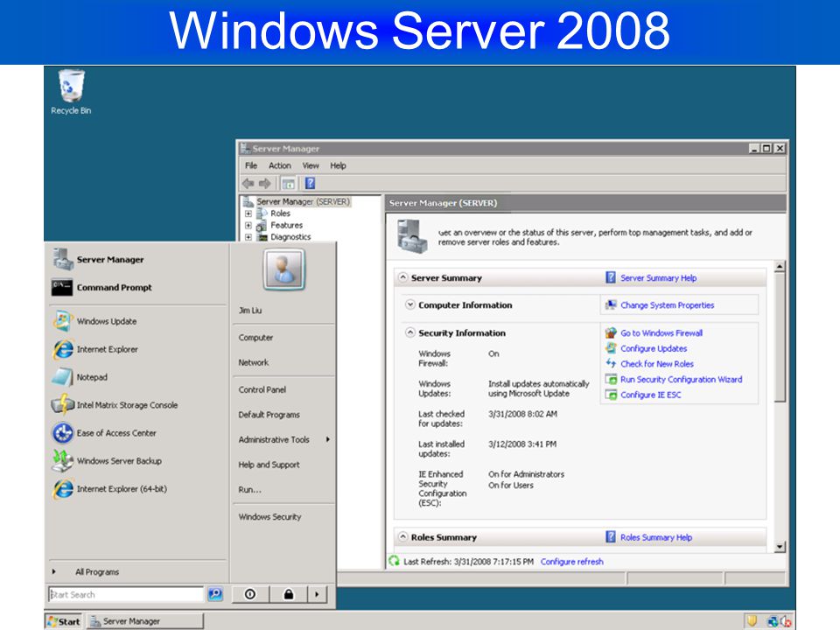This screenshot has height=630, width=840.
Task: Click Change System Properties link
Action: pos(667,304)
